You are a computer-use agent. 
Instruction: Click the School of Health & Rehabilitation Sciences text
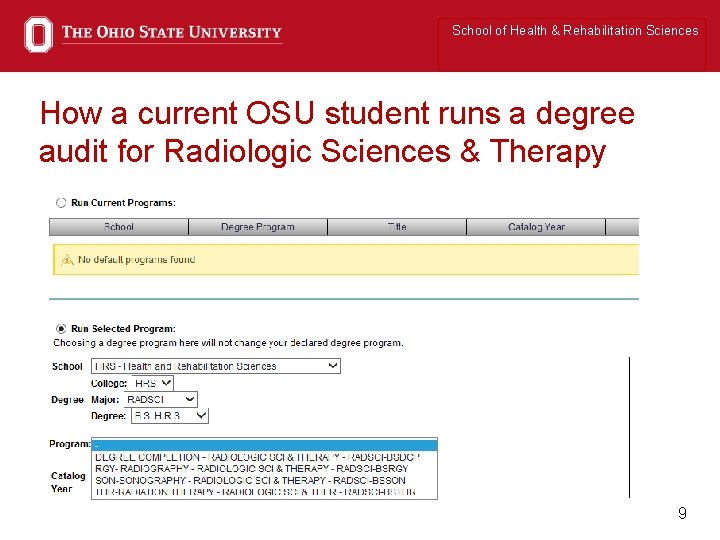coord(575,31)
